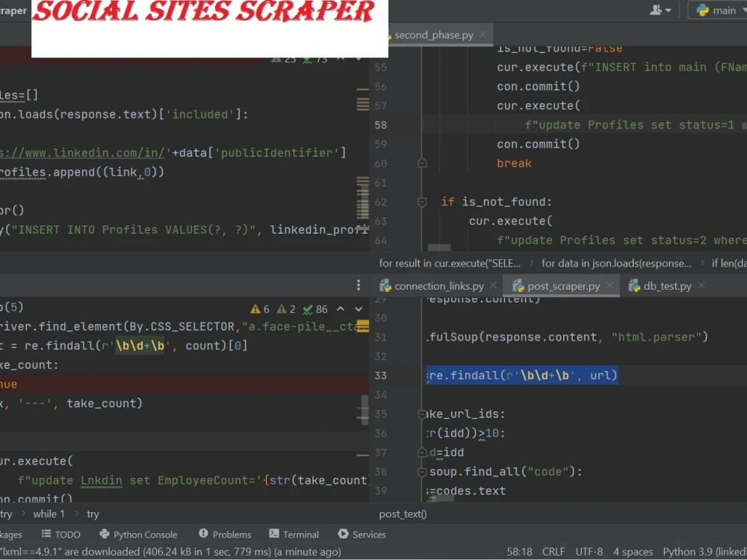Collapse fold marker at line 38
The height and width of the screenshot is (560, 747).
[x=421, y=472]
